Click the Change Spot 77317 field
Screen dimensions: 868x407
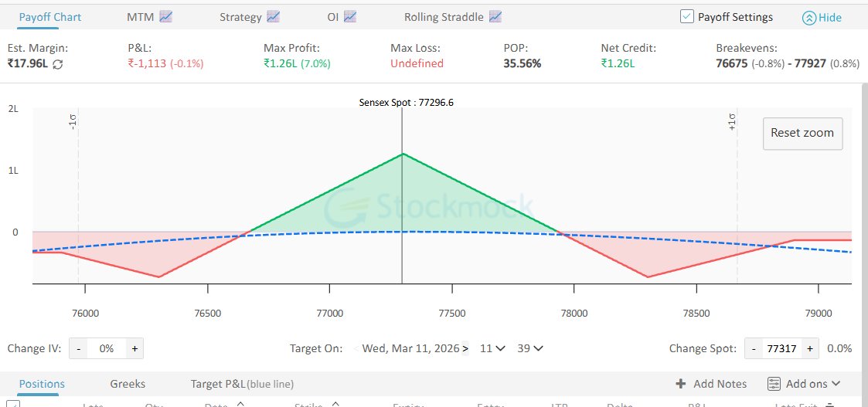(x=781, y=348)
